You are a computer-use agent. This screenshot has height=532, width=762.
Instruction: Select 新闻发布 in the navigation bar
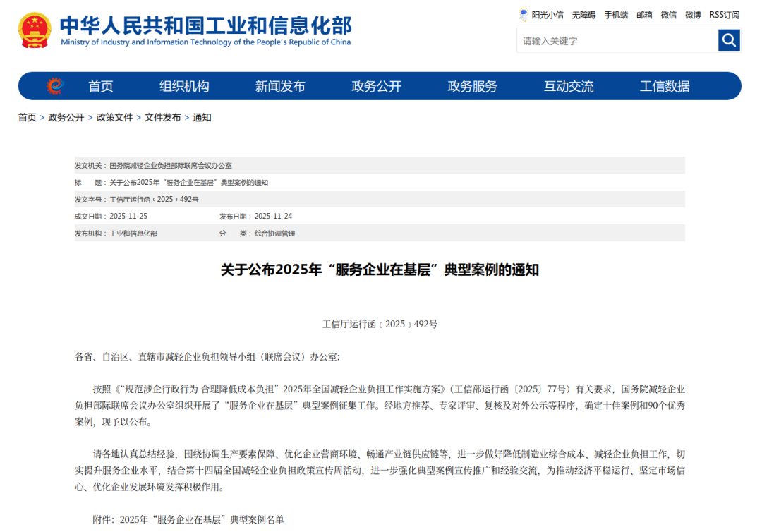pyautogui.click(x=280, y=86)
